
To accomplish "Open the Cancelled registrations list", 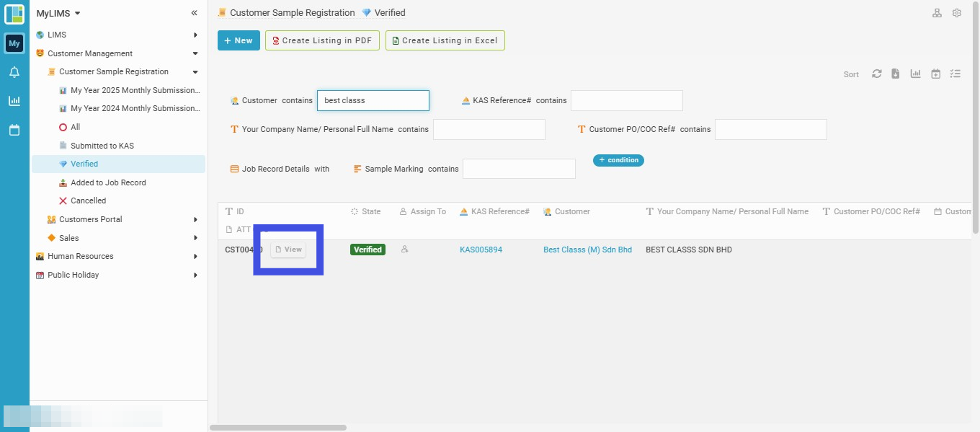I will pos(89,200).
